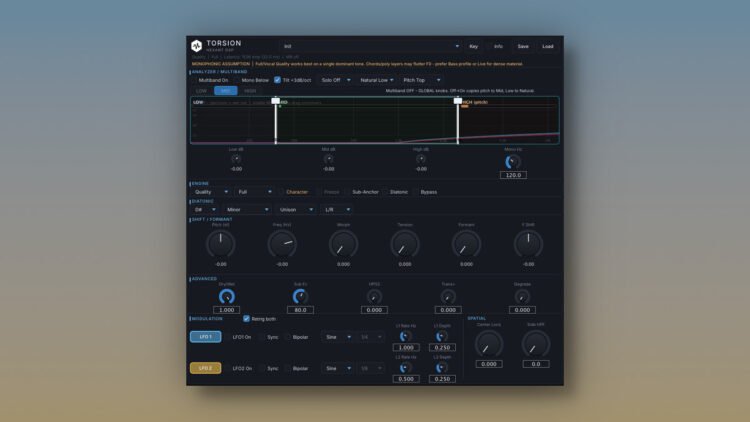Click the Low/Mid crossover handle in analyzer

[x=276, y=101]
